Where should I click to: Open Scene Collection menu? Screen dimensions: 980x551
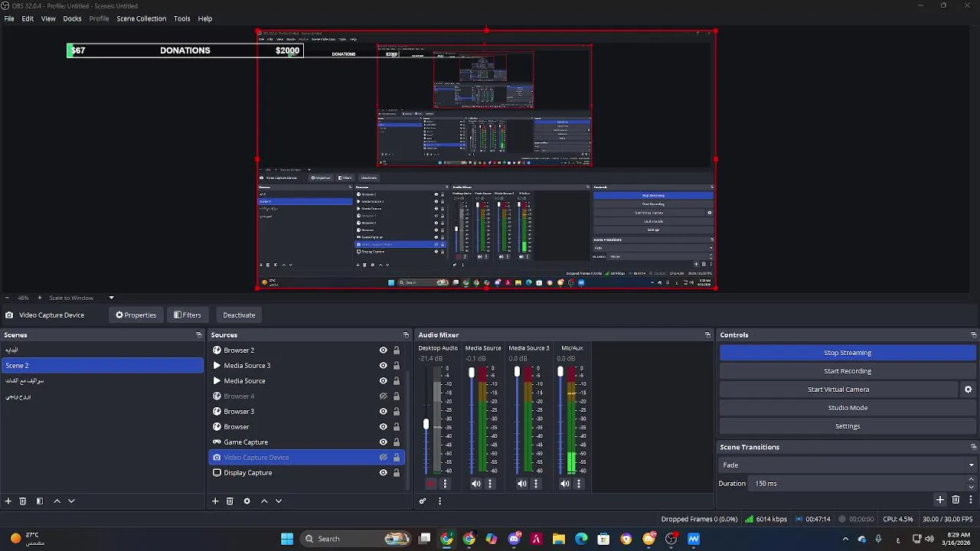click(141, 18)
